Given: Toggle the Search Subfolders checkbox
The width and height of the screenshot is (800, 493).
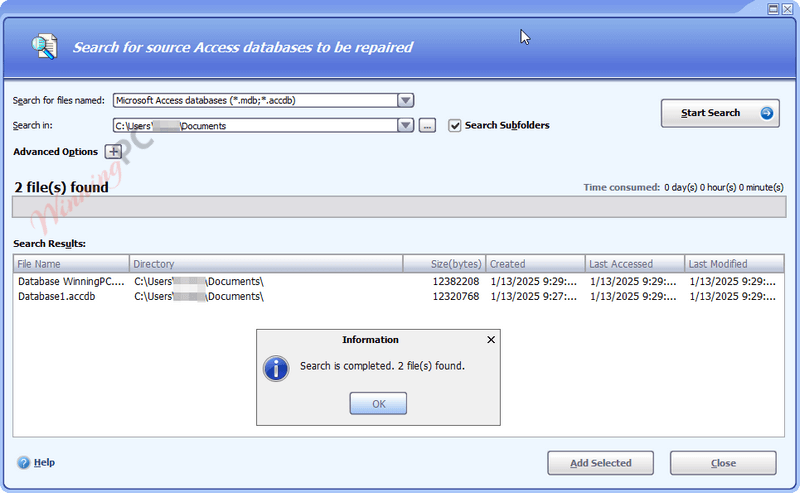Looking at the screenshot, I should pos(455,126).
